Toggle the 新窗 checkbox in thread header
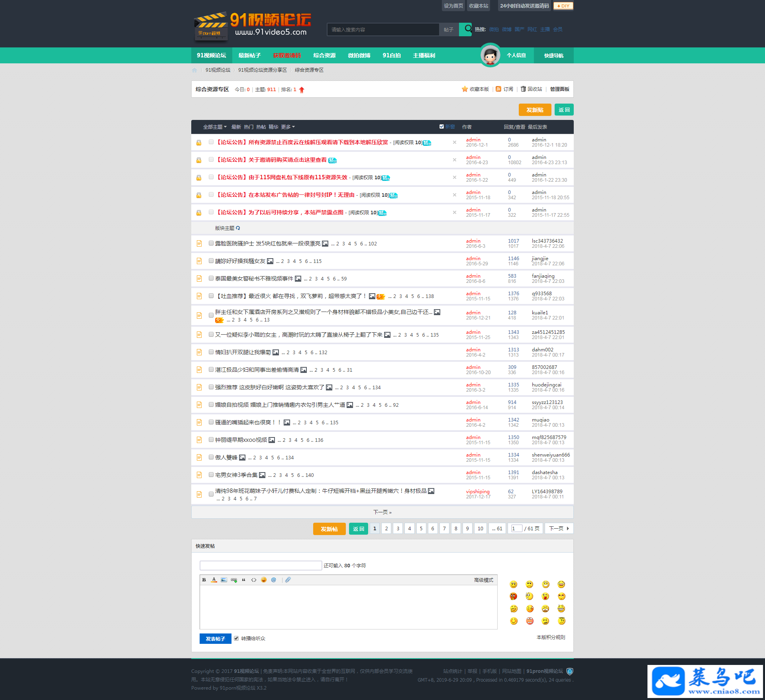 (441, 127)
